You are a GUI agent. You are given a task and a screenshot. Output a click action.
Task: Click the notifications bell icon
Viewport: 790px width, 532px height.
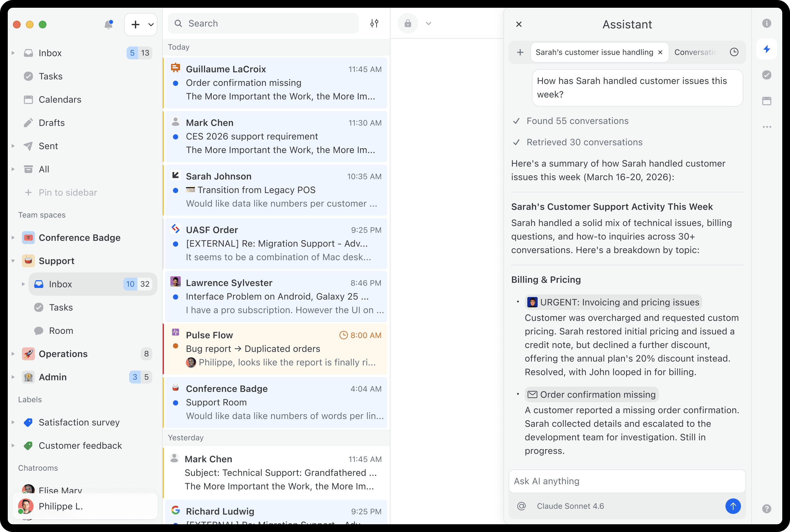point(108,25)
